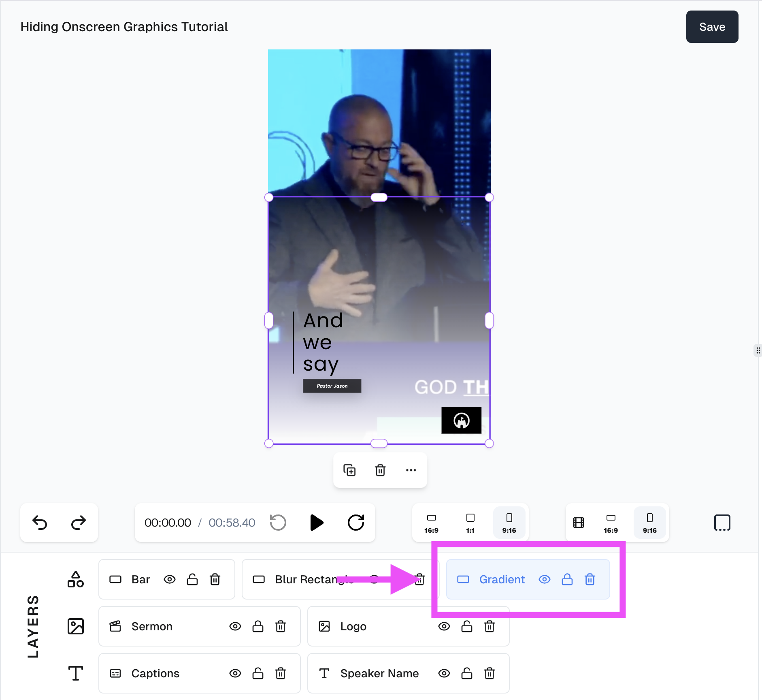Hide the Bar layer
Screen dimensions: 762x700
tap(170, 579)
